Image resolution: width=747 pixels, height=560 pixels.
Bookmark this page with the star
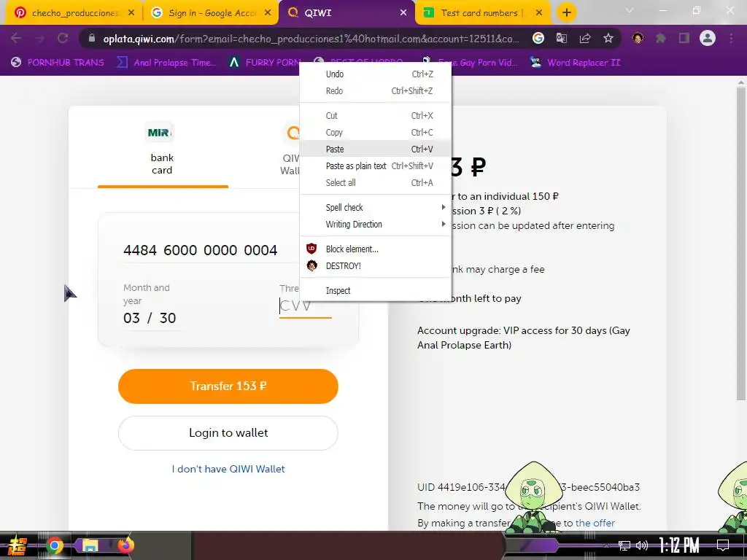coord(608,38)
